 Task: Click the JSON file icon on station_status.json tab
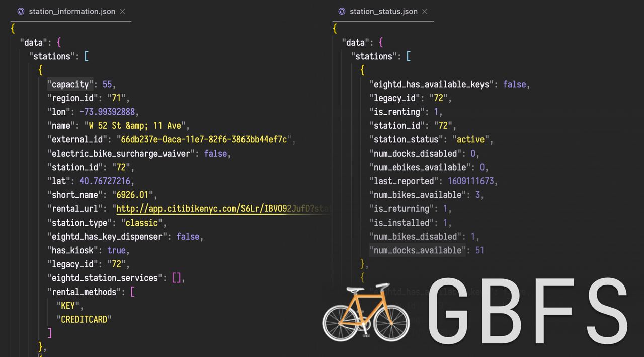pos(343,11)
